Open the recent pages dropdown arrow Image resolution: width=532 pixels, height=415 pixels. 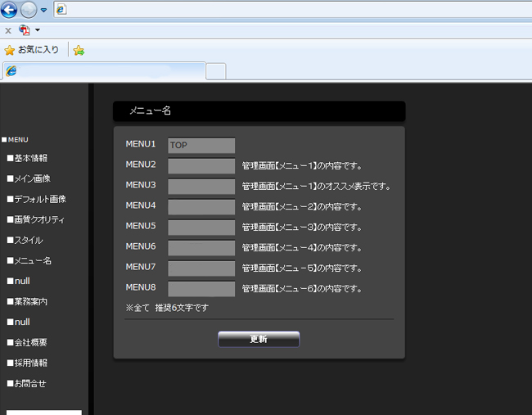[43, 11]
